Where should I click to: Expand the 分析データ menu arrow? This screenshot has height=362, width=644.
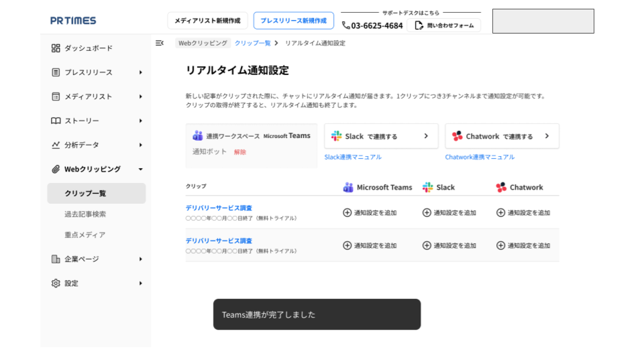[140, 145]
